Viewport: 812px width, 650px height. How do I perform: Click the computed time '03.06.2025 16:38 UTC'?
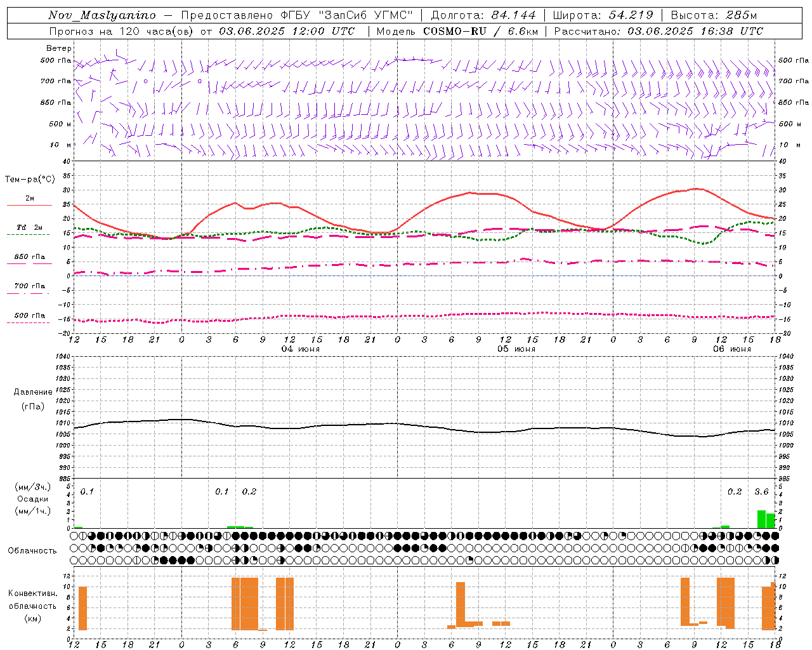click(x=695, y=31)
